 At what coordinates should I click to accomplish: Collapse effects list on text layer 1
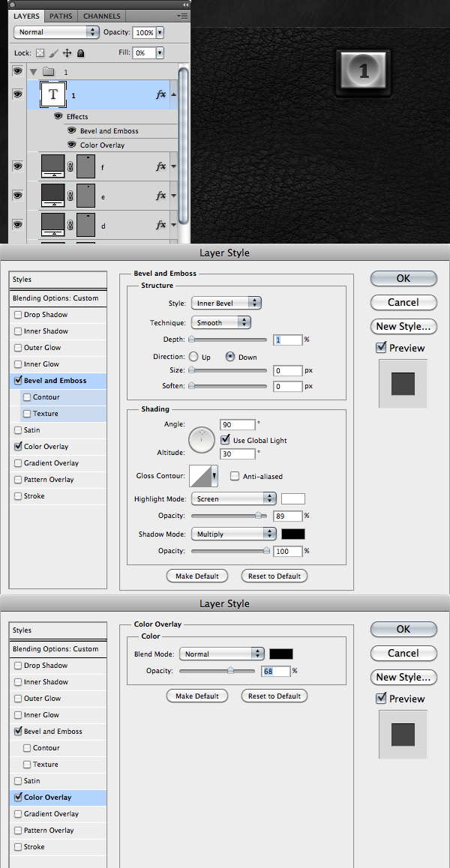(173, 94)
